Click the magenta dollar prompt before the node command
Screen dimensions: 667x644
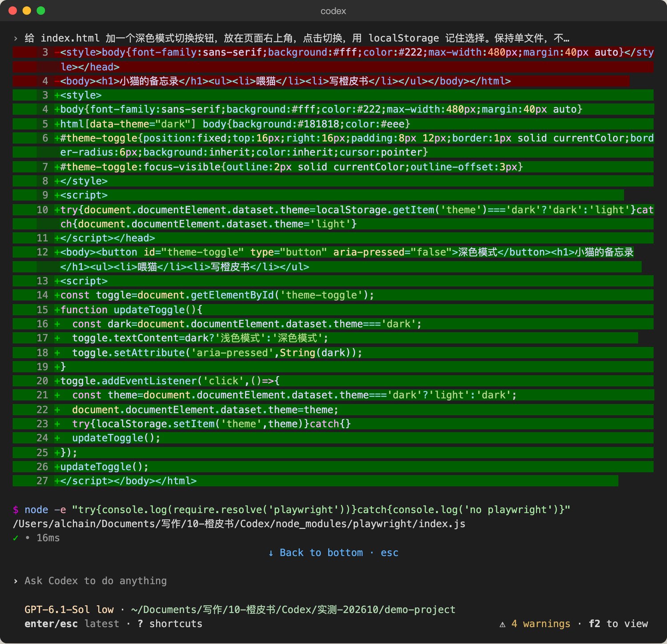16,510
